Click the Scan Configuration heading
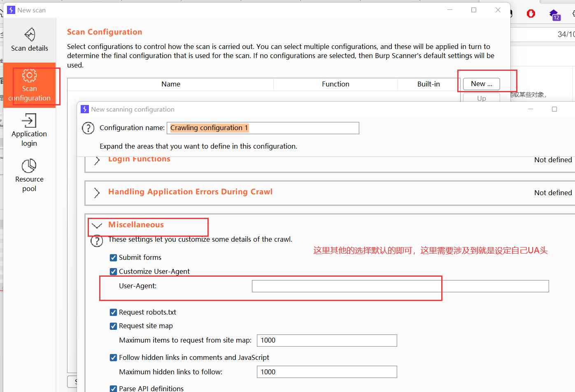The width and height of the screenshot is (575, 392). [105, 32]
